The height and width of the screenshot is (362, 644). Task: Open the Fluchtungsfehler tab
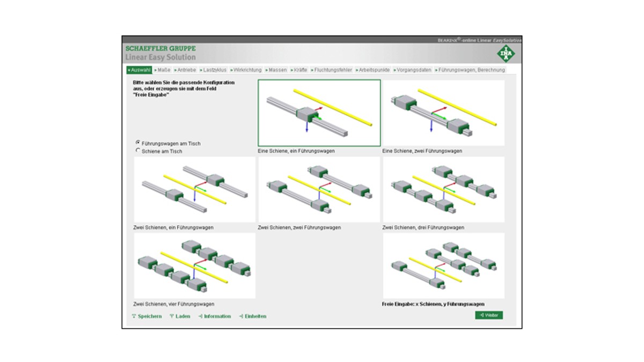332,70
